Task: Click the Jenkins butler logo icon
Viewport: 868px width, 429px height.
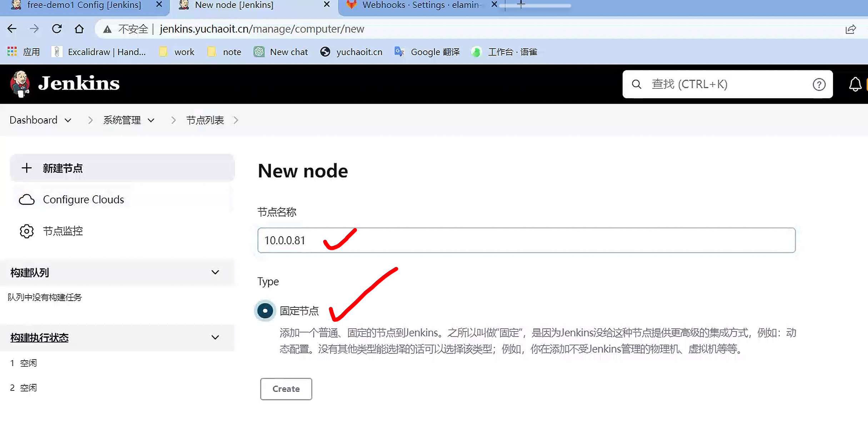Action: click(20, 84)
